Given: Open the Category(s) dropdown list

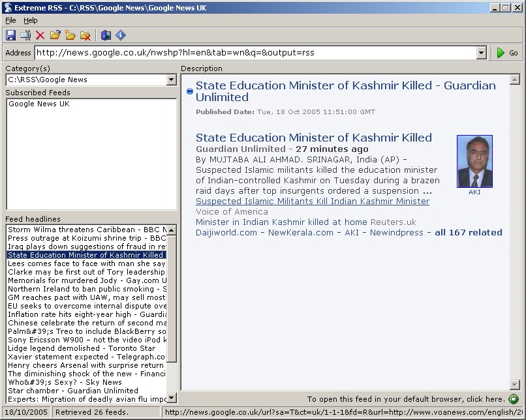Looking at the screenshot, I should click(171, 80).
